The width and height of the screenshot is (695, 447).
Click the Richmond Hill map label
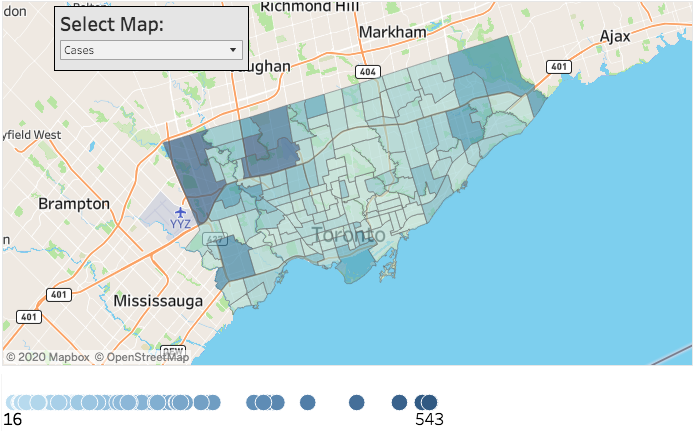307,6
